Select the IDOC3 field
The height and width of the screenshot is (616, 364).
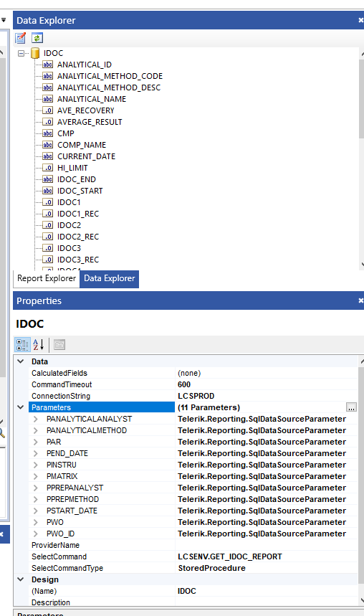(x=69, y=248)
